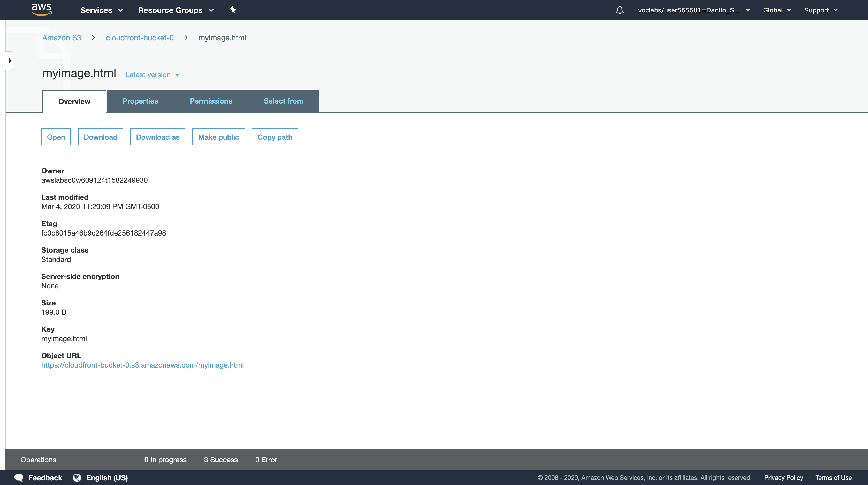This screenshot has width=868, height=485.
Task: Open the notifications bell icon
Action: pyautogui.click(x=619, y=10)
